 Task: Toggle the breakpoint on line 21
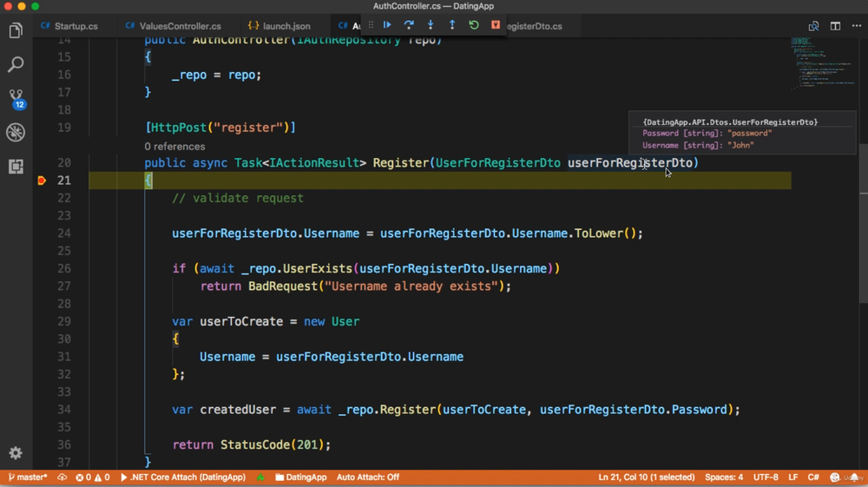coord(42,181)
